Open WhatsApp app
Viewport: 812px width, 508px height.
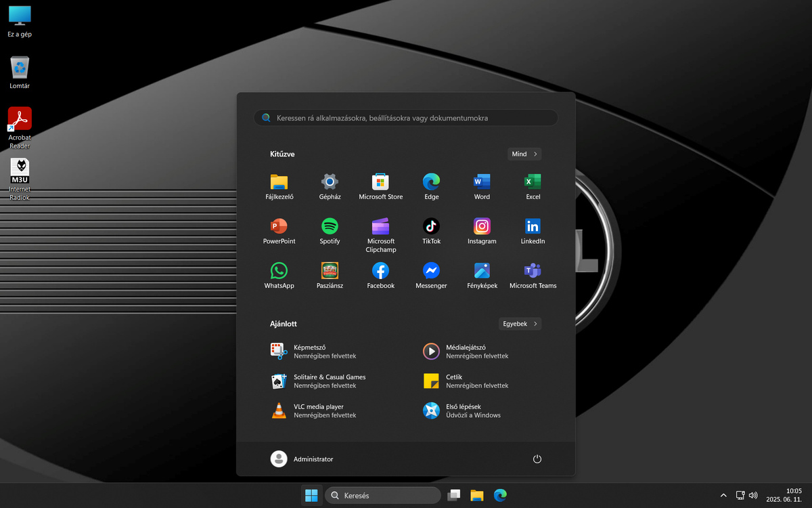click(x=279, y=276)
